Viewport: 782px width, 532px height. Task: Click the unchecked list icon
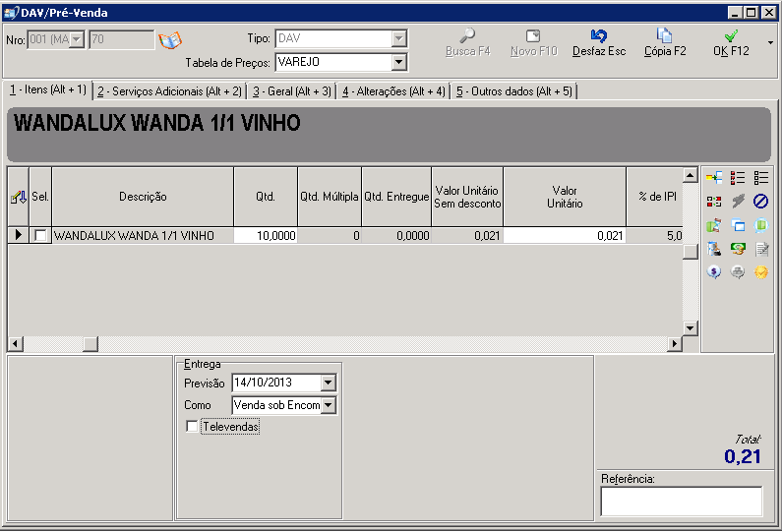761,178
